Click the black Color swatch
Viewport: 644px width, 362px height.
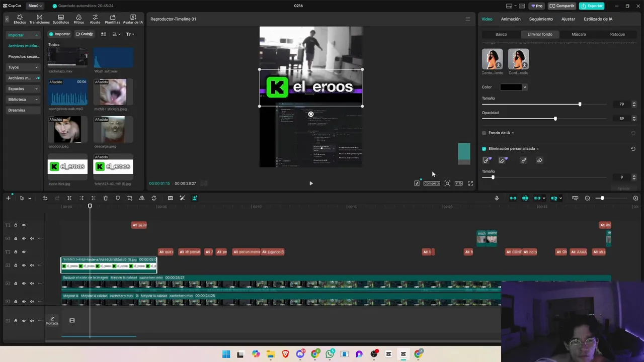(x=511, y=87)
